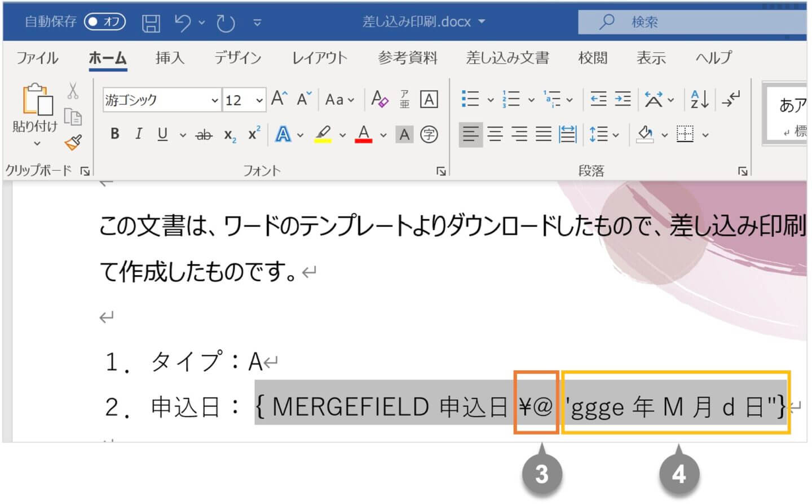Image resolution: width=812 pixels, height=504 pixels.
Task: Switch to the レイアウト tab
Action: point(319,58)
